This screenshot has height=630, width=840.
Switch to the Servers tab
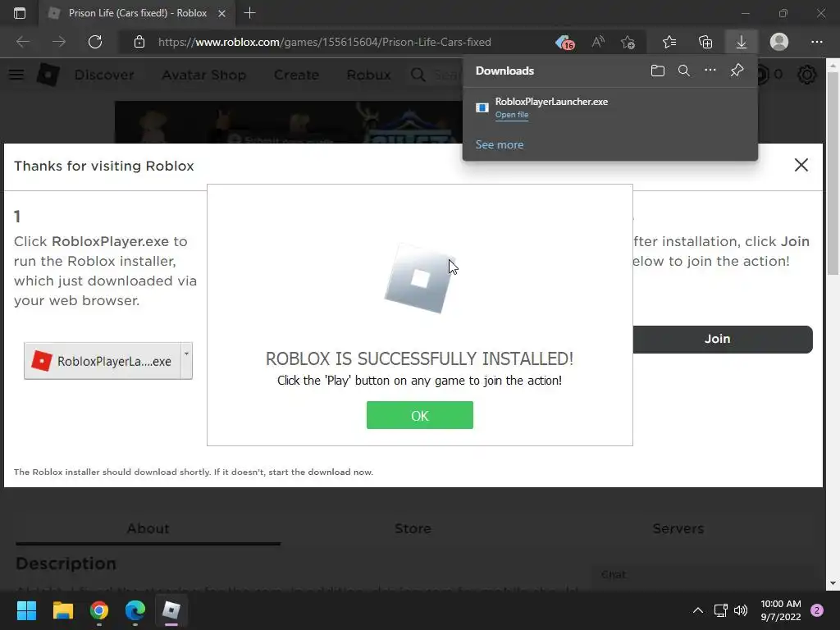(x=678, y=529)
